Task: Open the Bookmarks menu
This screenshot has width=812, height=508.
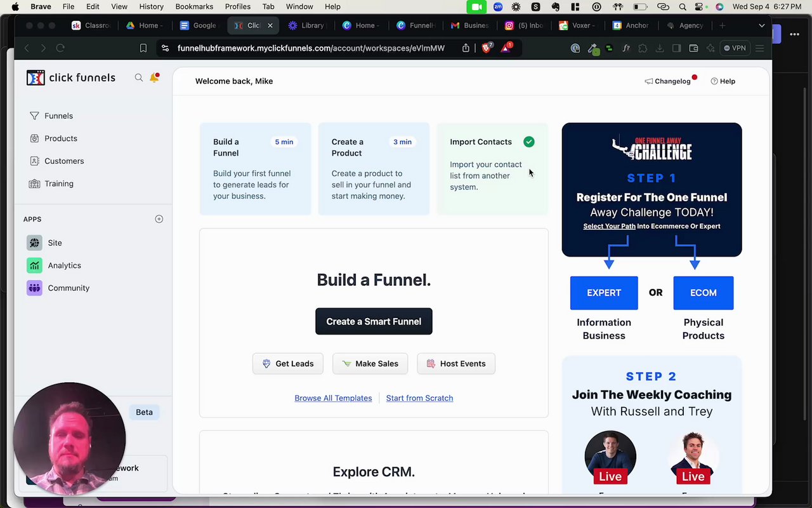Action: tap(194, 6)
